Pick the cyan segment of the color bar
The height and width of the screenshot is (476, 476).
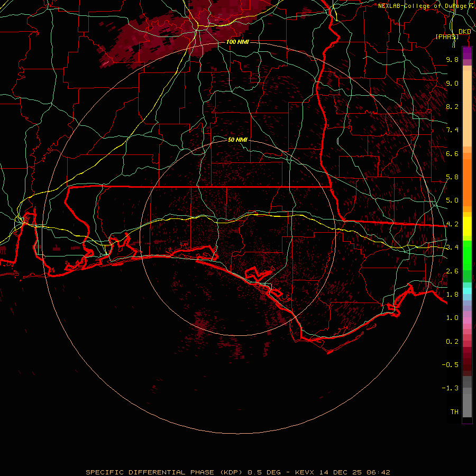[x=467, y=291]
